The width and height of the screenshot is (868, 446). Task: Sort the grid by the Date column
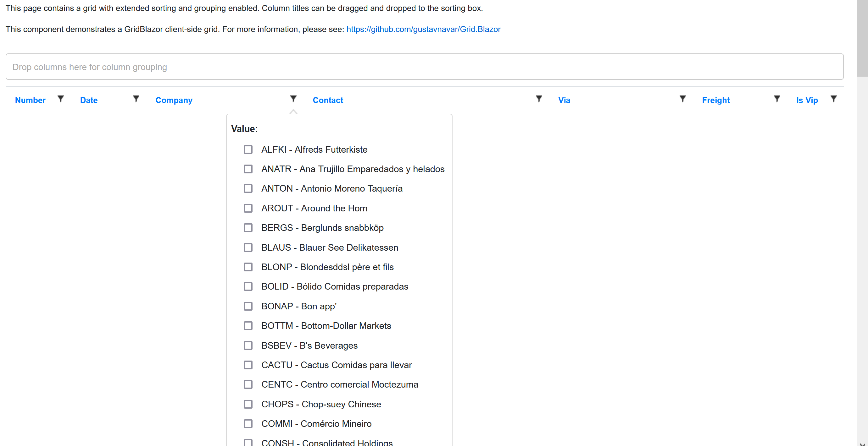coord(89,100)
